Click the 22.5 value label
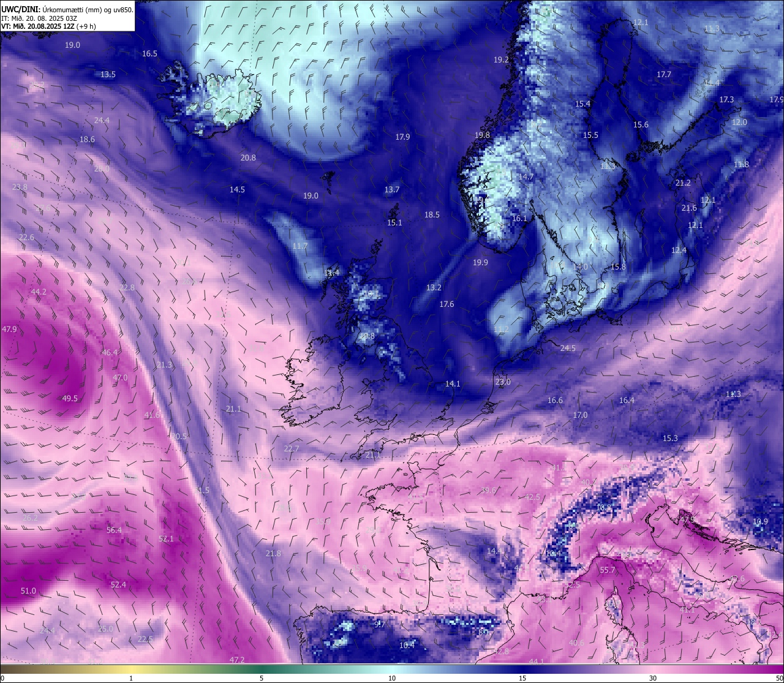Screen dimensions: 784x683 click(x=145, y=640)
